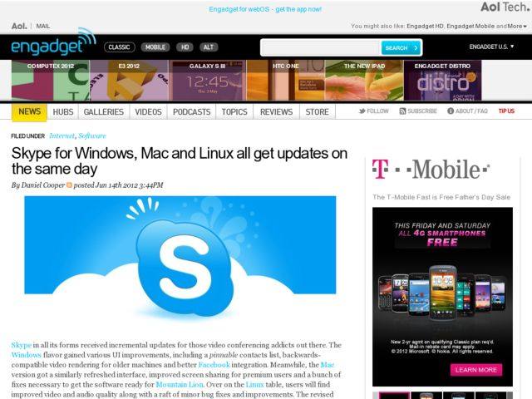Click Learn More in the T-Mobile ad
Image resolution: width=532 pixels, height=399 pixels.
point(476,370)
